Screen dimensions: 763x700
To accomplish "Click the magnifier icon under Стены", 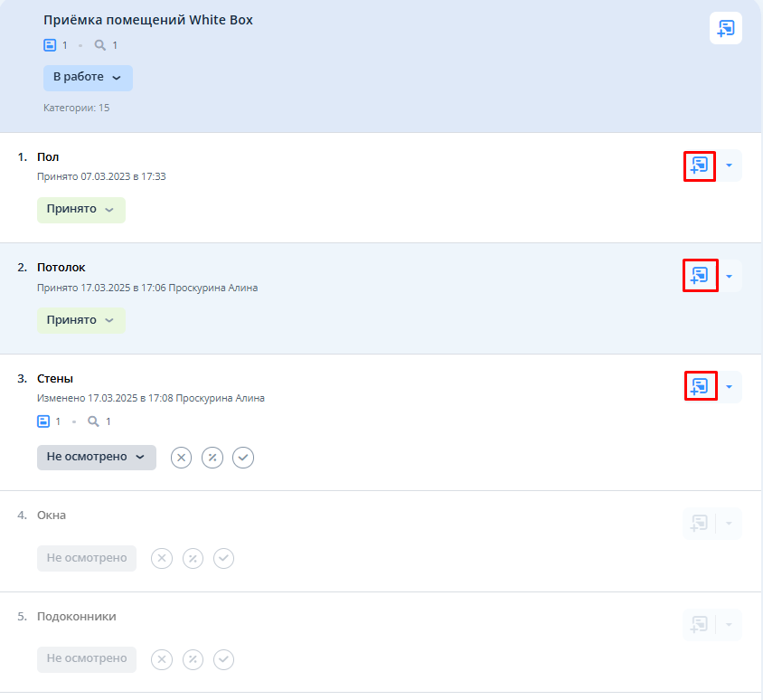I will (94, 421).
